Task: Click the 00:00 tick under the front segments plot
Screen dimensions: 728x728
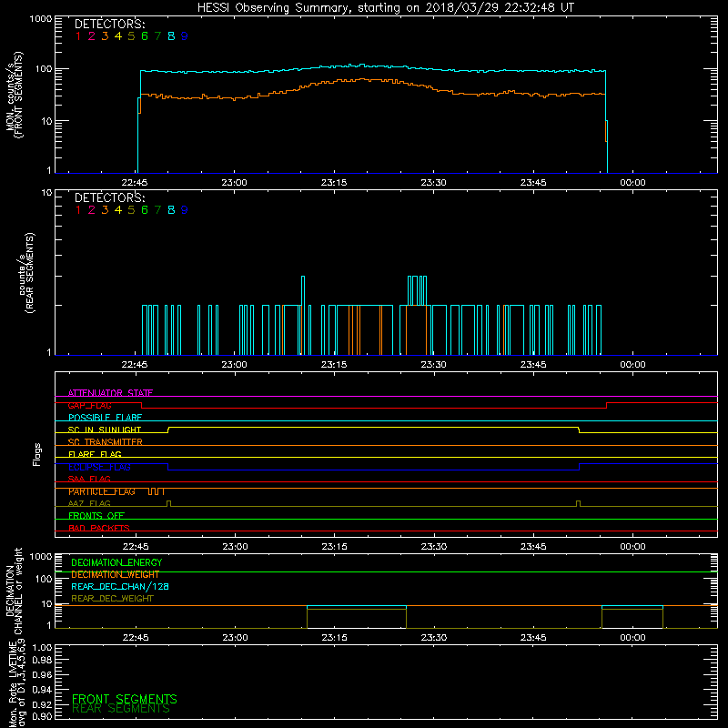Action: pos(632,183)
